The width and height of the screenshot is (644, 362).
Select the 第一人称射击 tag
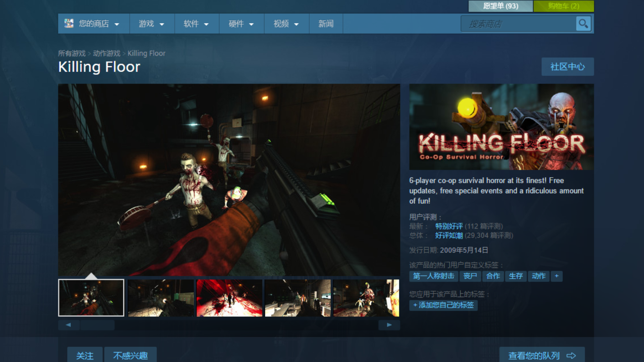[434, 276]
